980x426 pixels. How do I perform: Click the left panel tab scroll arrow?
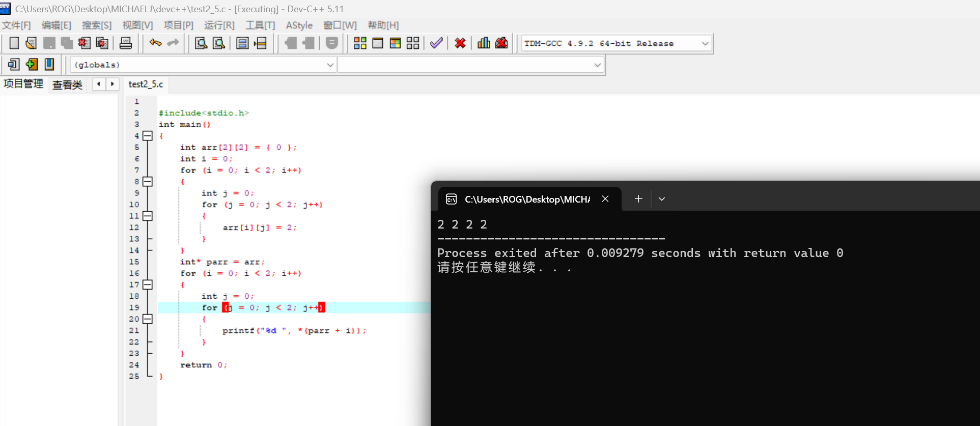[99, 84]
